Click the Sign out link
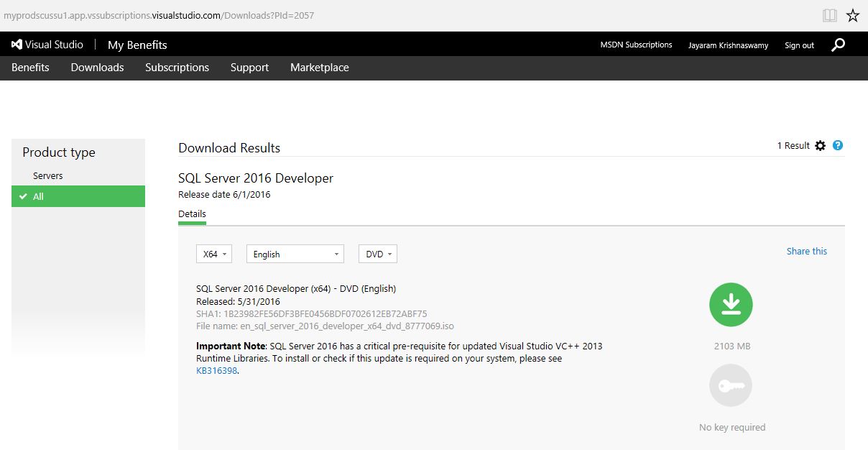Screen dimensions: 868x450 [799, 45]
